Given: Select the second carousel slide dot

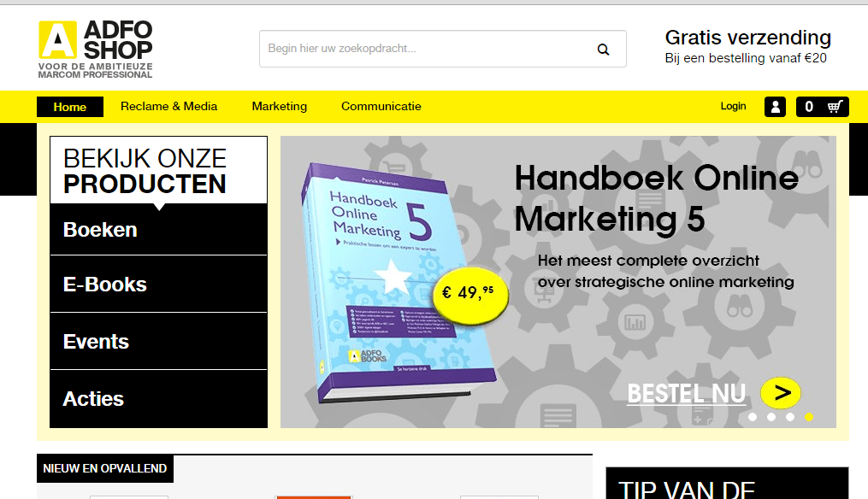Looking at the screenshot, I should click(x=771, y=417).
